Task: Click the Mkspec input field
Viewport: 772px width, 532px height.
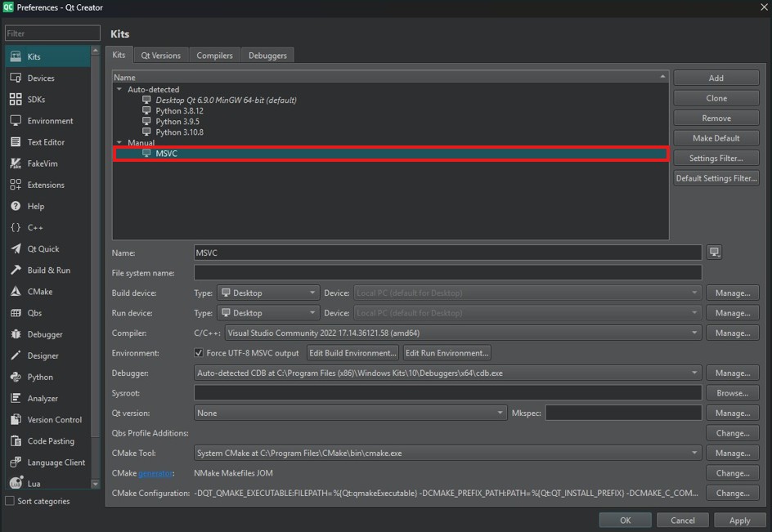Action: [x=624, y=413]
